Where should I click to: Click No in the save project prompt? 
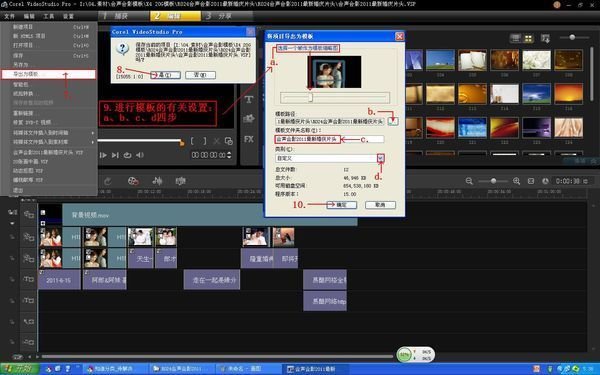[x=200, y=75]
